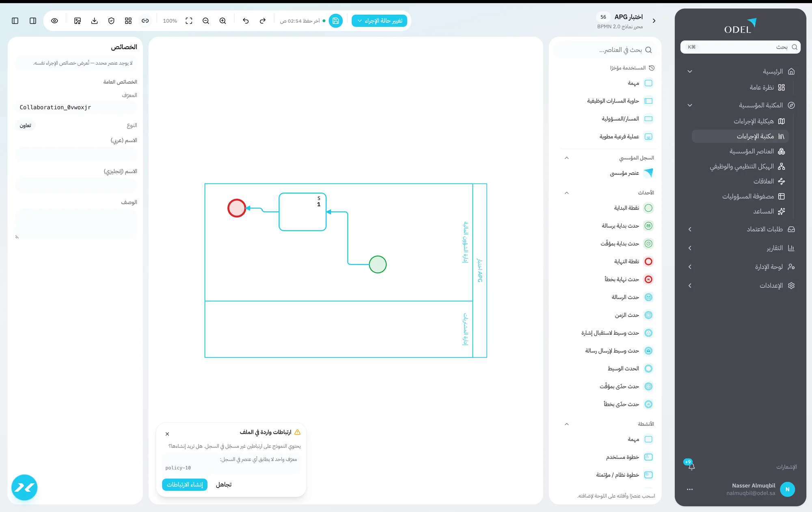Select the red end event on canvas
Screen dimensions: 812x512
[237, 208]
